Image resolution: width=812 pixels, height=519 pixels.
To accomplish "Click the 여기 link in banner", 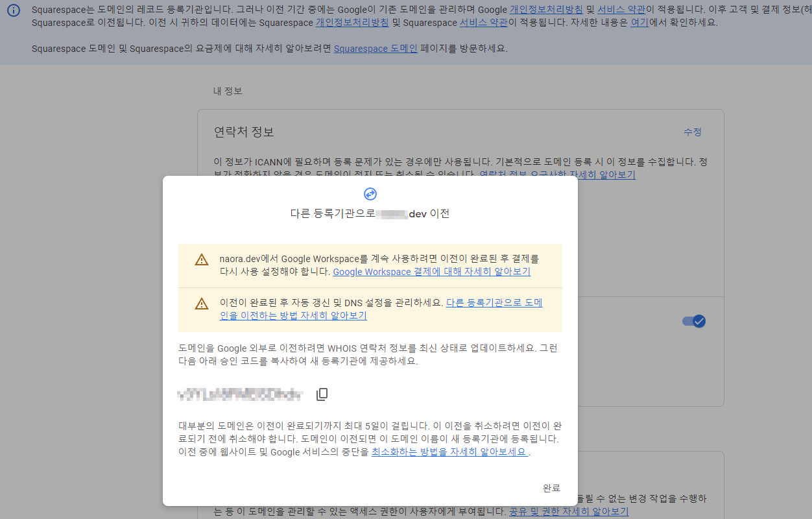I will click(x=640, y=22).
